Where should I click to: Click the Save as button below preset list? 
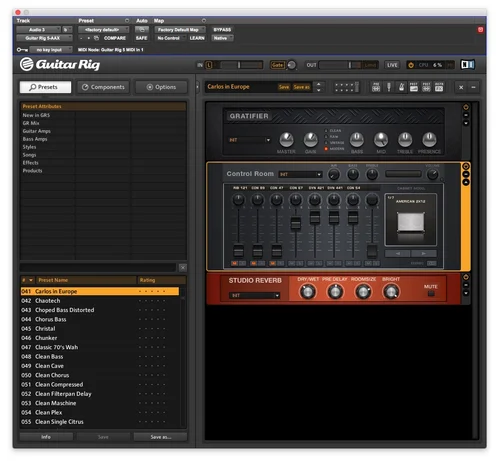(x=161, y=437)
